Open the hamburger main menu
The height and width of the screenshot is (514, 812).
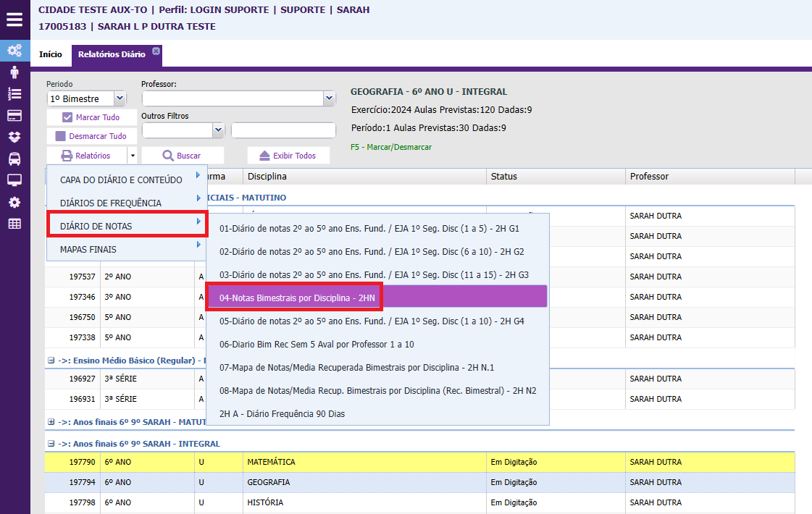point(14,20)
